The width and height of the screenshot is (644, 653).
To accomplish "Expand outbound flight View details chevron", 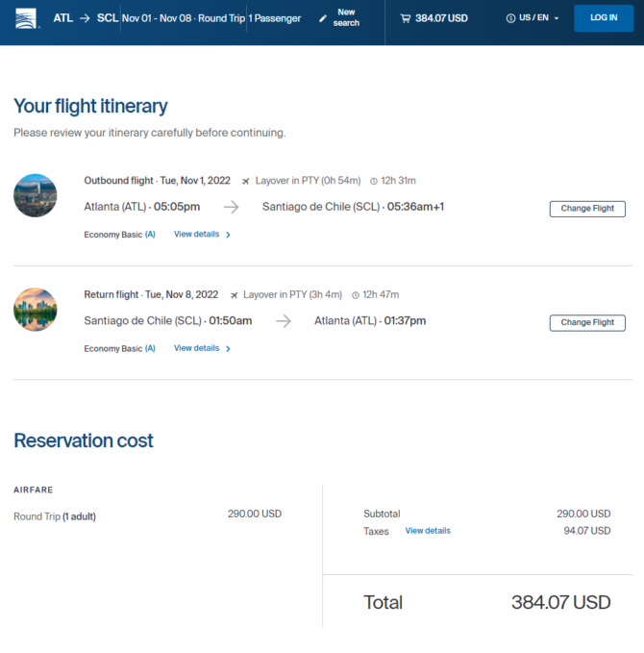I will tap(228, 235).
